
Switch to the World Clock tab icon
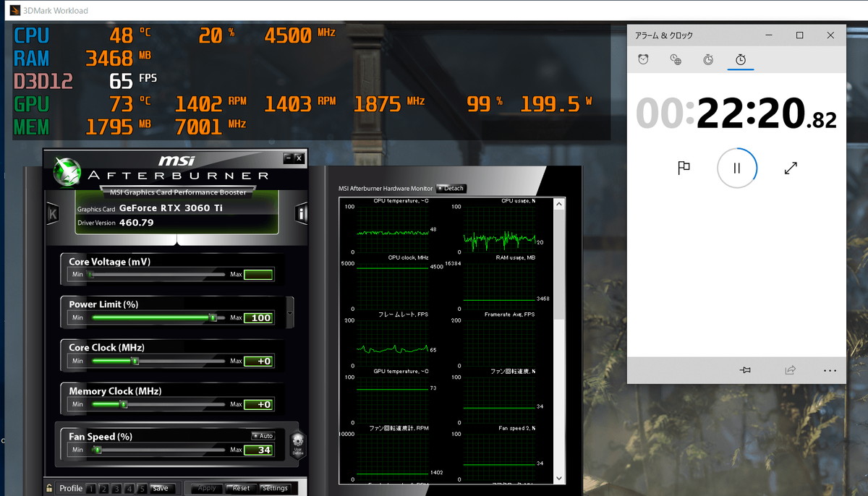[676, 59]
